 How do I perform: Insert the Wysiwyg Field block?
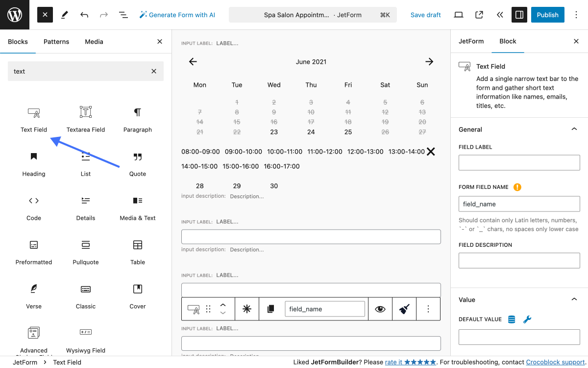86,340
